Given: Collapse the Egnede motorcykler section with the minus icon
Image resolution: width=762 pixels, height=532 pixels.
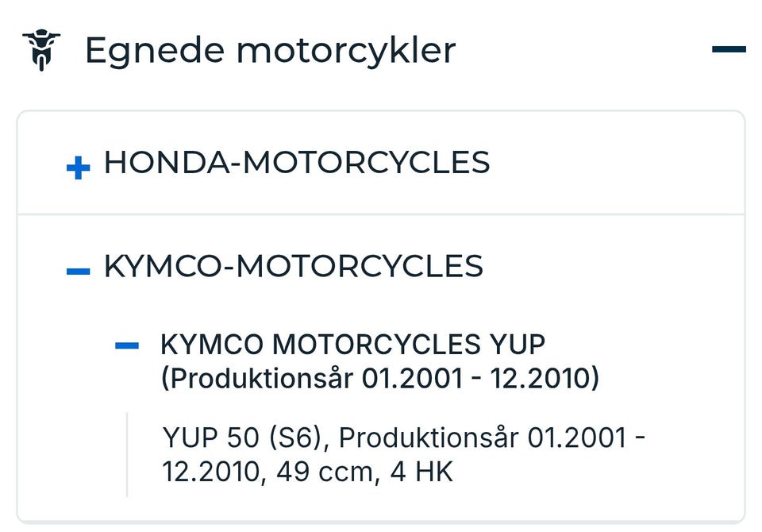Looking at the screenshot, I should pyautogui.click(x=729, y=50).
